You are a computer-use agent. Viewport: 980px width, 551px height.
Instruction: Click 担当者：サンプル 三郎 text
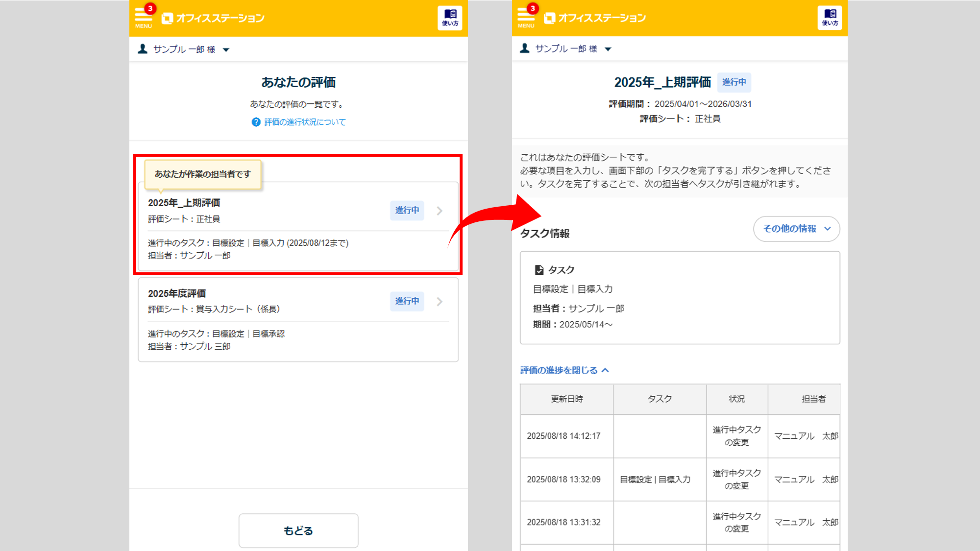tap(189, 346)
